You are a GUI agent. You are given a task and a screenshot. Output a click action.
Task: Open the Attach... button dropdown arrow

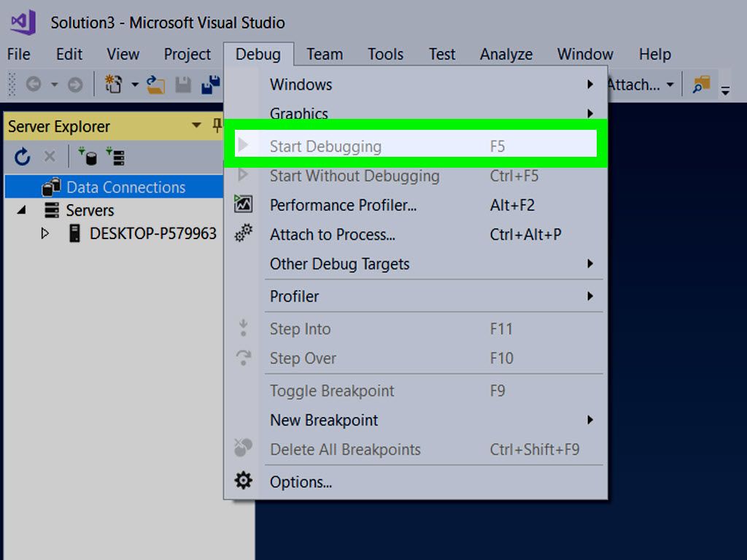coord(670,85)
